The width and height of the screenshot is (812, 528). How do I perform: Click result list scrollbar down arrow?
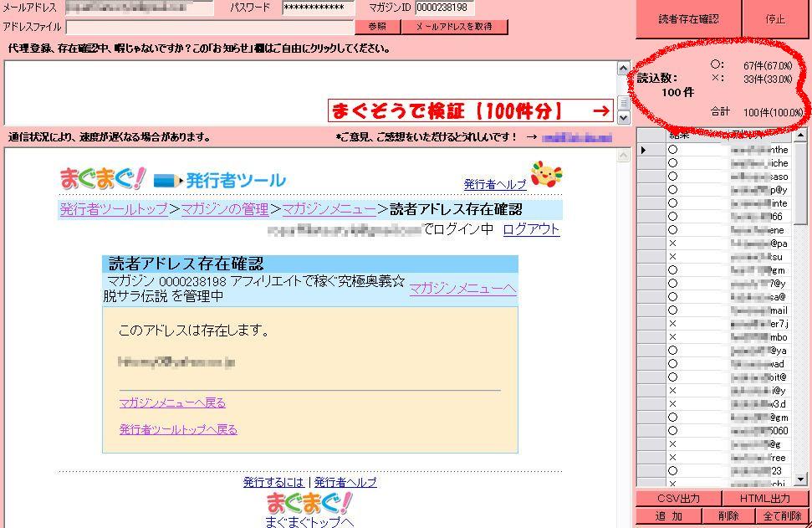click(800, 479)
